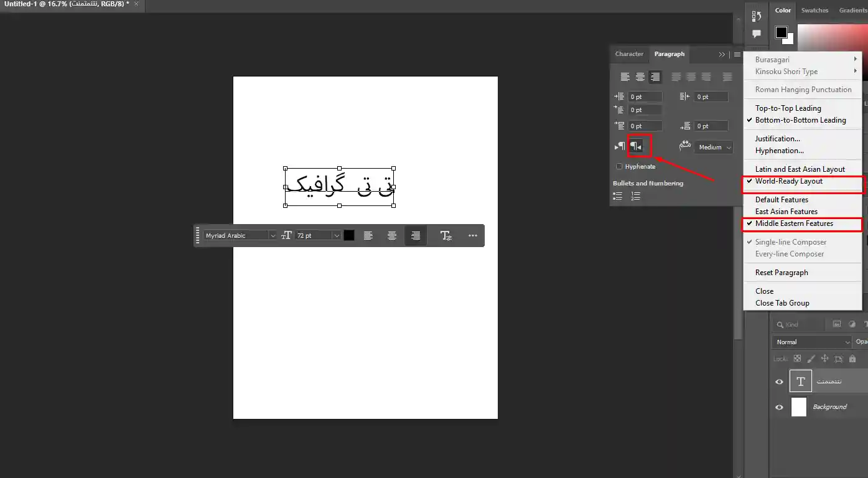Screen dimensions: 868x478
Task: Click left align in floating text bar
Action: pyautogui.click(x=368, y=235)
